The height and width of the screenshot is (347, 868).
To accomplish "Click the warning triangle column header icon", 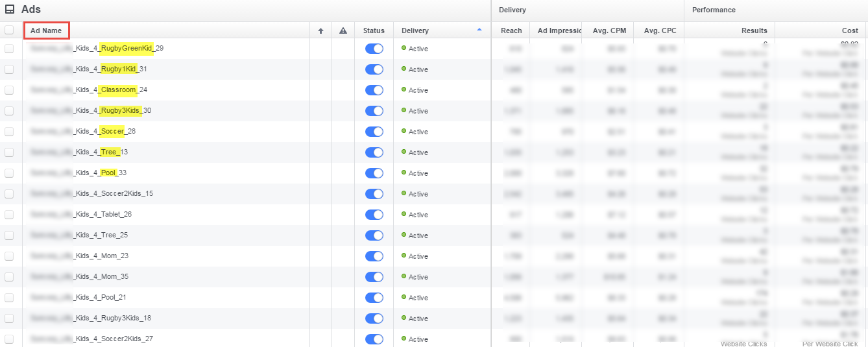I will pos(343,30).
